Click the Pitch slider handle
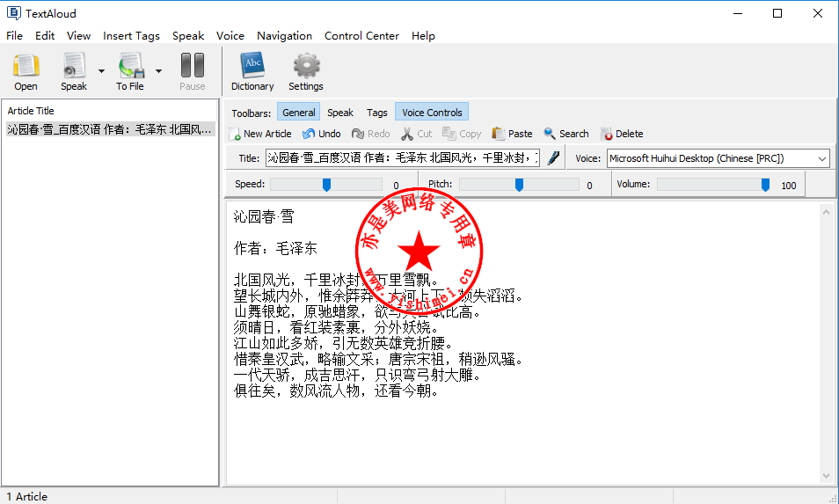The width and height of the screenshot is (839, 504). [519, 185]
